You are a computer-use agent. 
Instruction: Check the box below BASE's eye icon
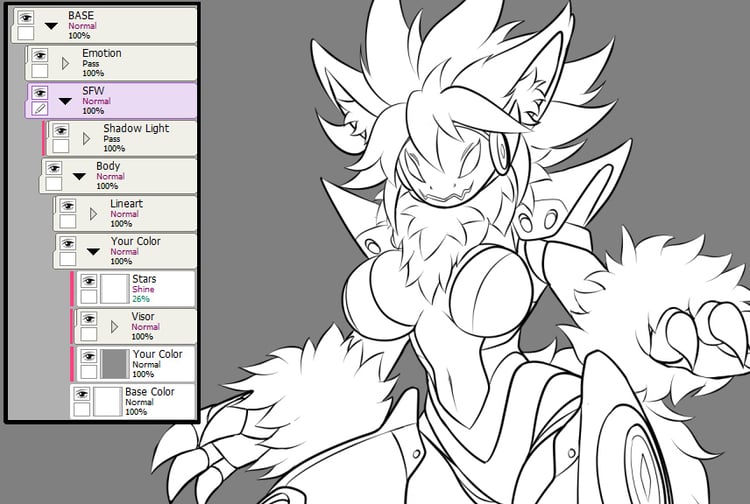pyautogui.click(x=26, y=33)
